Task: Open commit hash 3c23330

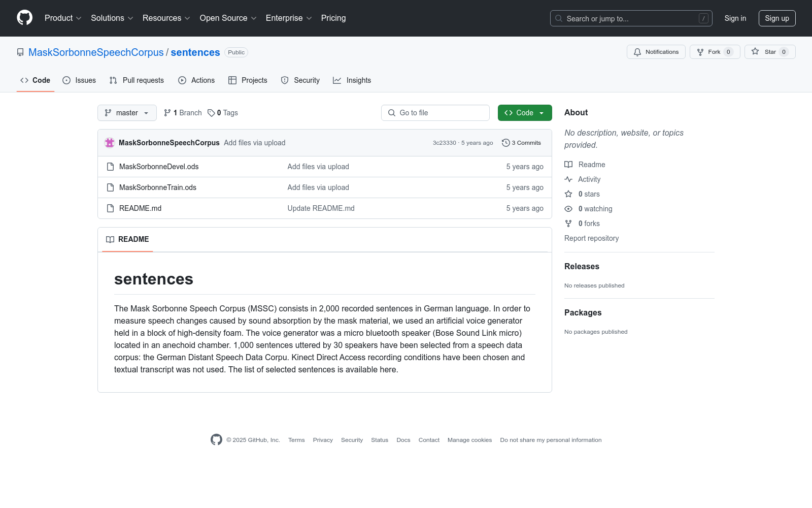Action: 445,143
